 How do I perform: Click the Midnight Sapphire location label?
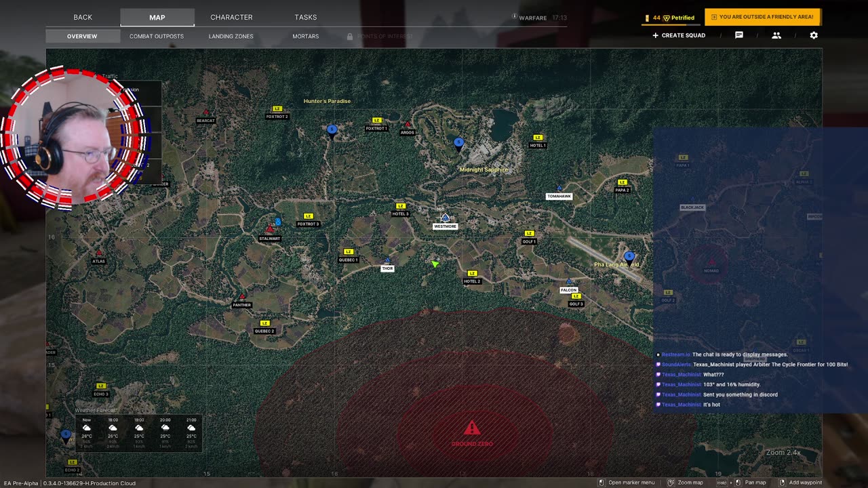click(x=484, y=169)
